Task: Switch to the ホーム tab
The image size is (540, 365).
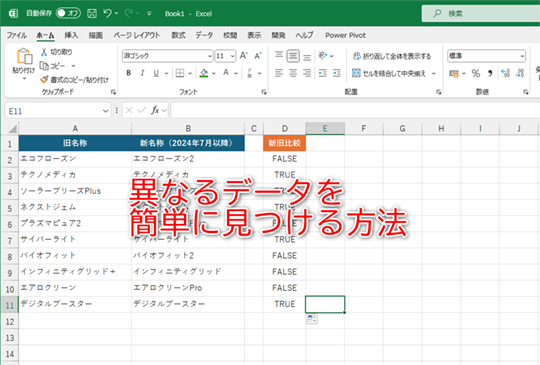Action: [x=45, y=35]
